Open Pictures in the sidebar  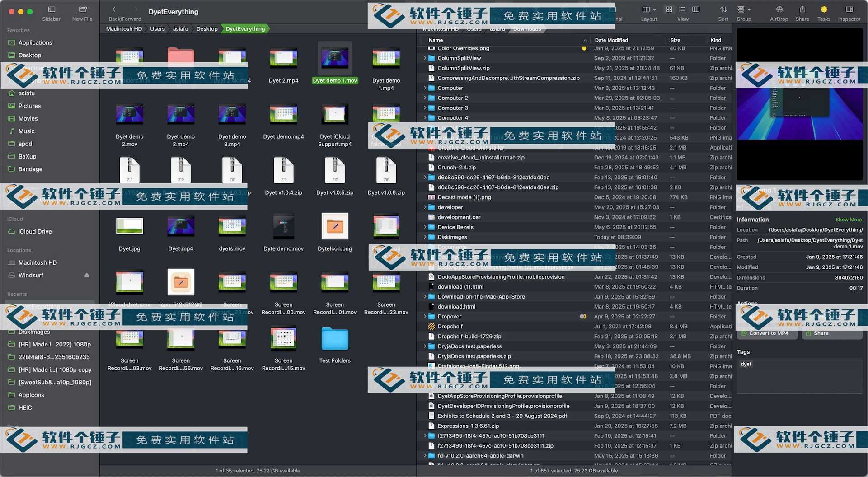point(29,106)
